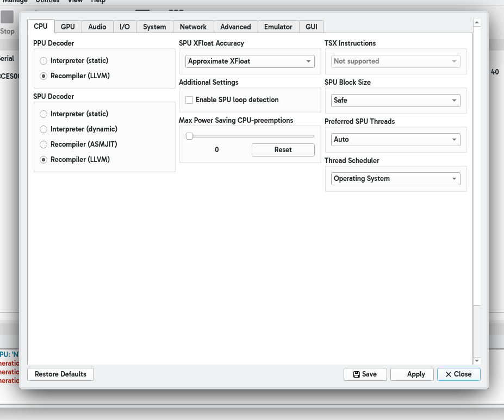Click the scrollbar up arrow

[x=477, y=22]
